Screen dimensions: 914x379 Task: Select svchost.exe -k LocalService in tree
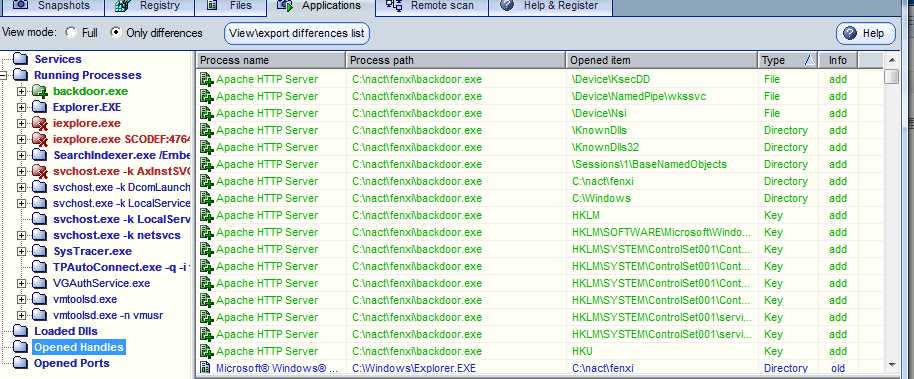click(121, 203)
